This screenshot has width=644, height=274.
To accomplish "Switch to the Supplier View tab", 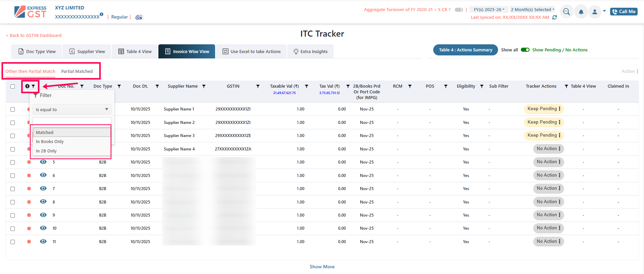I will coord(87,51).
